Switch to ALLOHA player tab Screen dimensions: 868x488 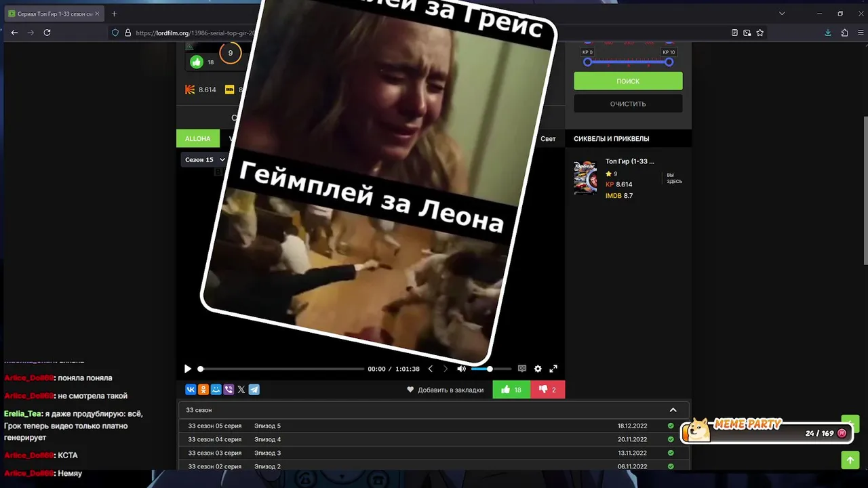pos(198,138)
